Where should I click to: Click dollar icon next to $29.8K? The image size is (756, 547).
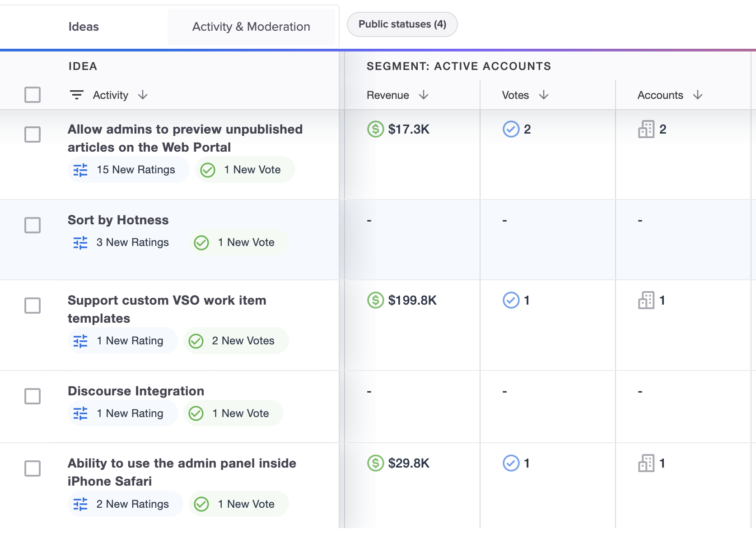(375, 463)
